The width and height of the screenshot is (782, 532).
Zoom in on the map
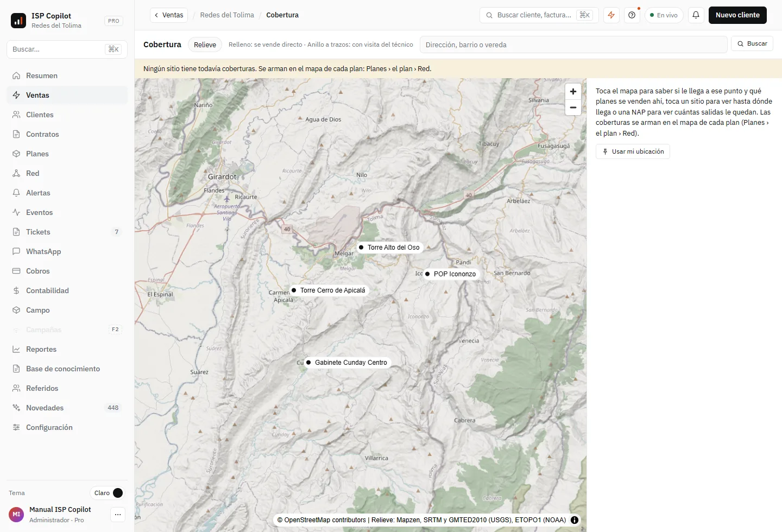click(573, 91)
